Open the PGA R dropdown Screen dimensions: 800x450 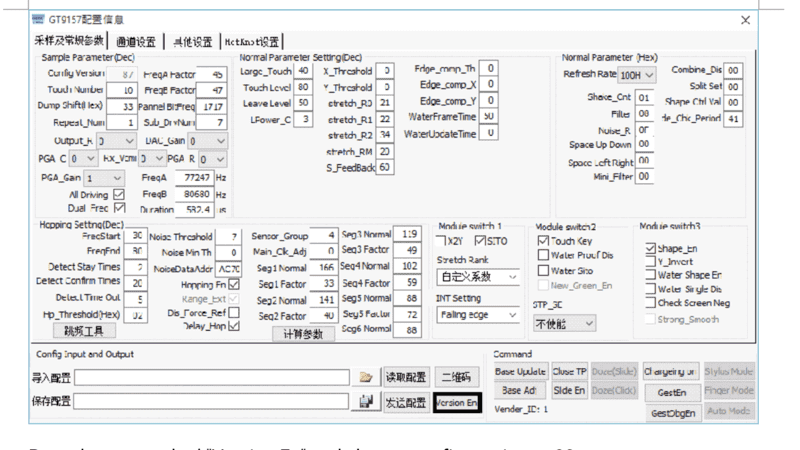(213, 160)
